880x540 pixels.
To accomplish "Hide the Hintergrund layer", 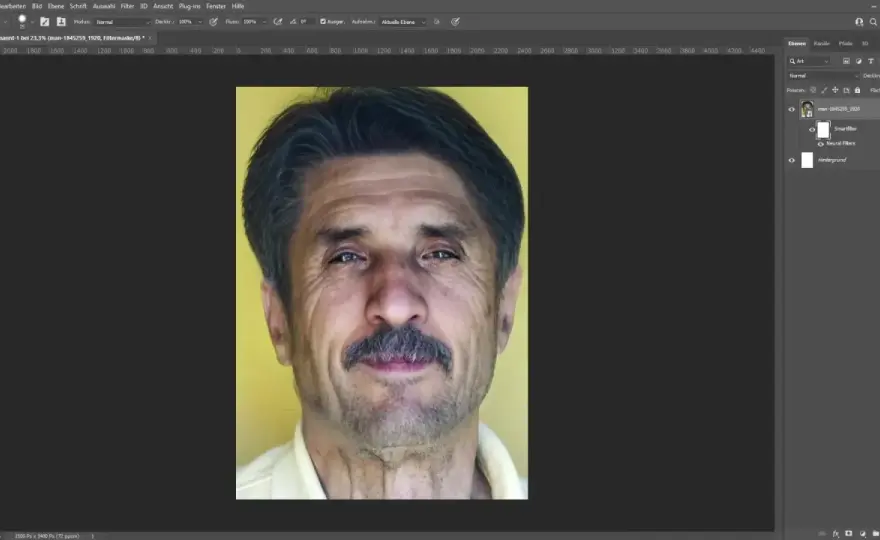I will pyautogui.click(x=792, y=160).
